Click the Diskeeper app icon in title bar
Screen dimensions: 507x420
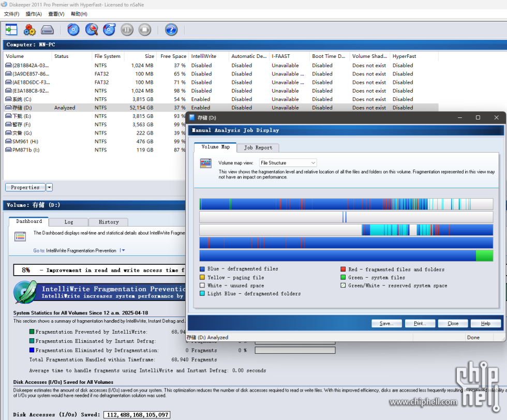[x=4, y=5]
